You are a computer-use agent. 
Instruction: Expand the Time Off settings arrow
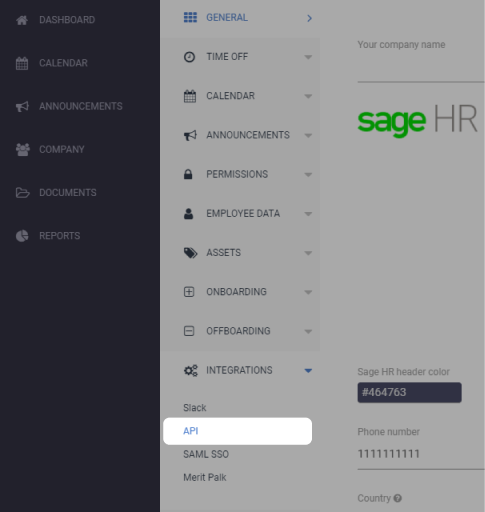coord(308,57)
